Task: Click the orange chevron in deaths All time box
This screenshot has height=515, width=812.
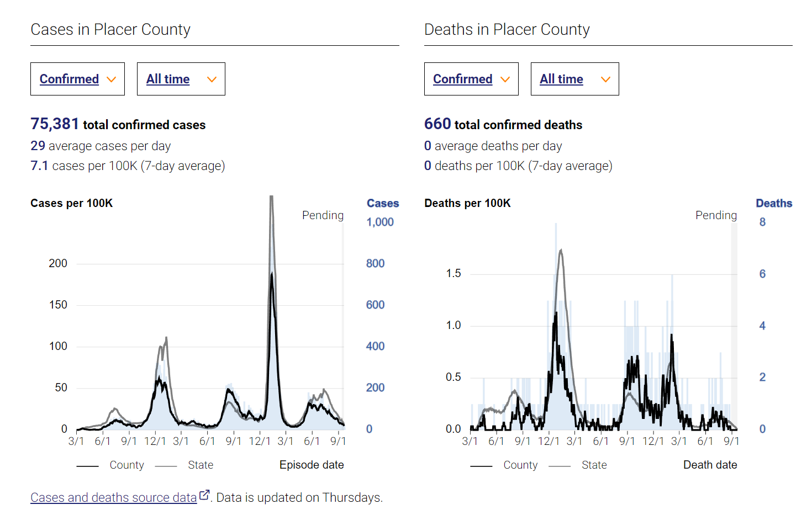Action: tap(605, 79)
